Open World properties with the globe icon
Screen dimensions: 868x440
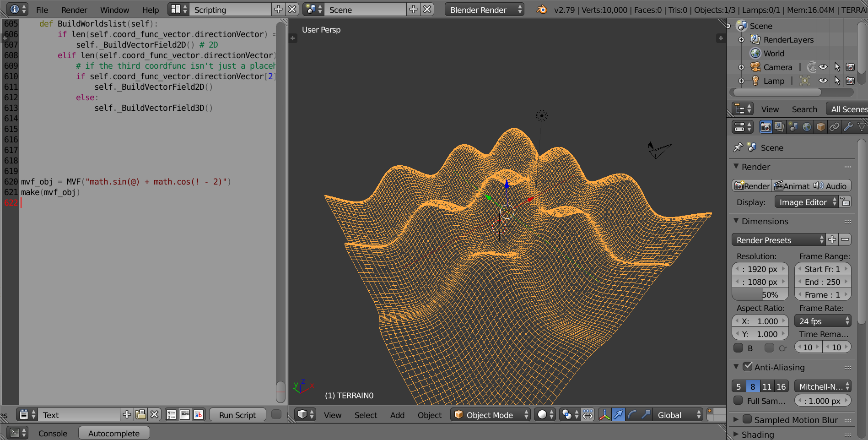807,127
